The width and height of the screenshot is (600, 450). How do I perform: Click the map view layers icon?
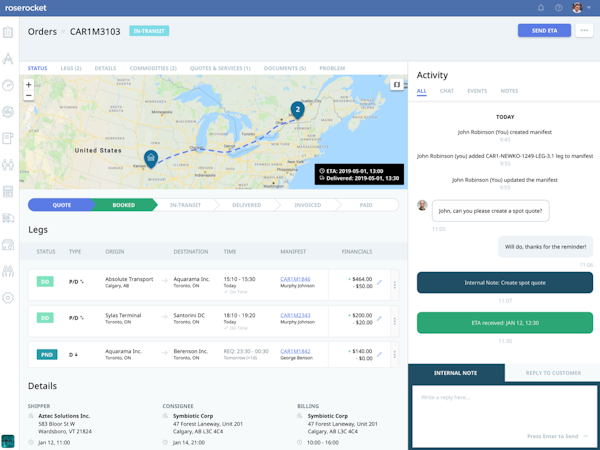click(397, 85)
